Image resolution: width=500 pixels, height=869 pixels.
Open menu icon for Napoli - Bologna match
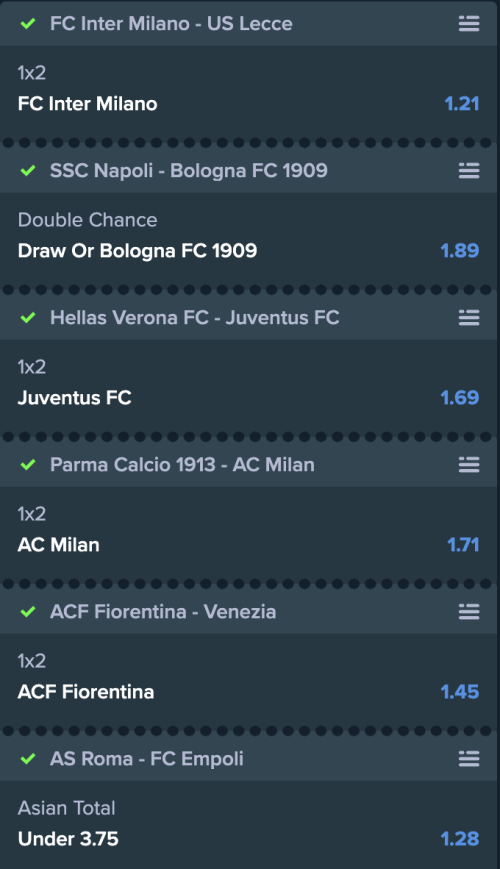tap(469, 171)
